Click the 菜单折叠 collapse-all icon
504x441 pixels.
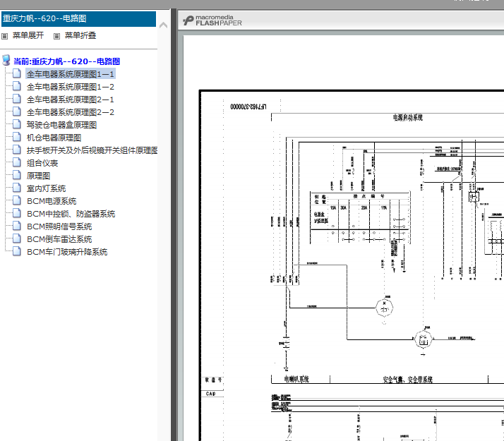(x=56, y=36)
